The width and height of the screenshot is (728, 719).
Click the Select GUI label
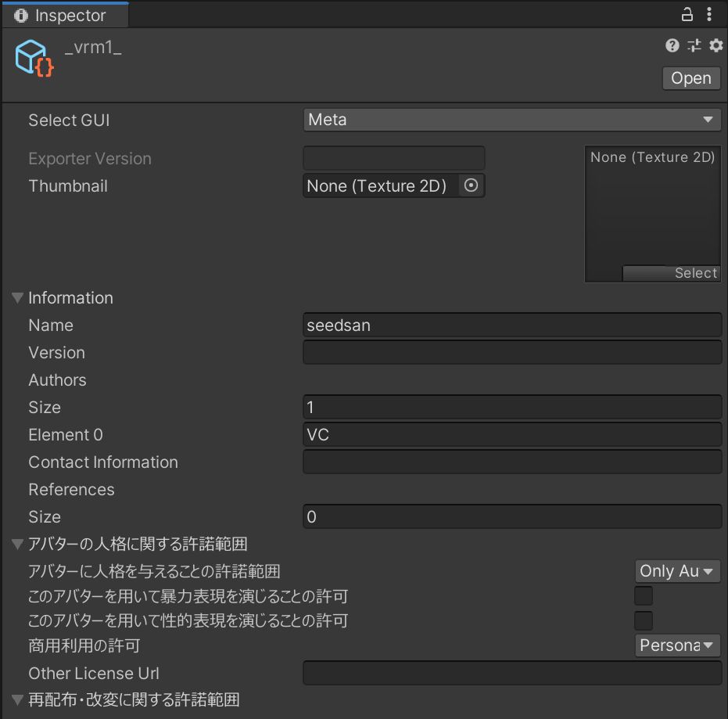point(69,120)
